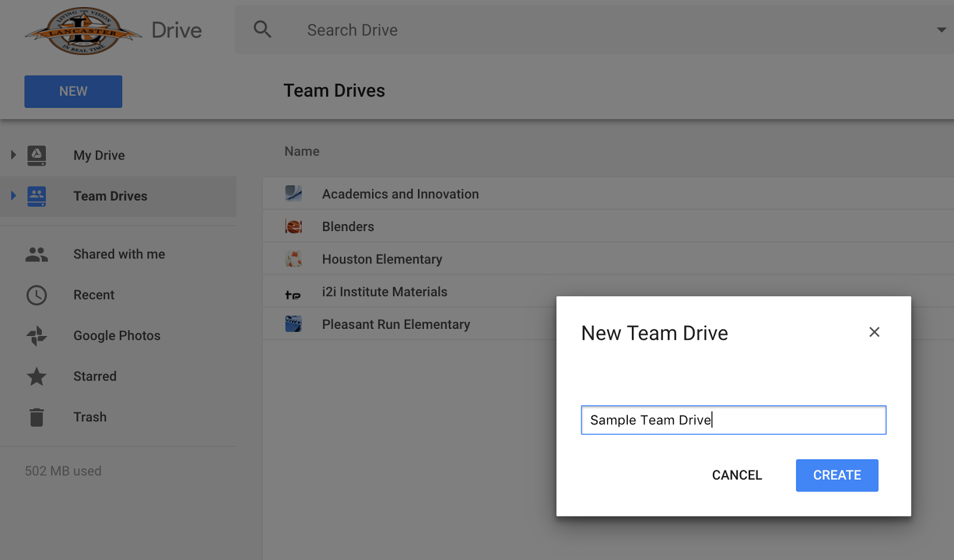Click the Houston Elementary drive icon
This screenshot has width=954, height=560.
(293, 259)
